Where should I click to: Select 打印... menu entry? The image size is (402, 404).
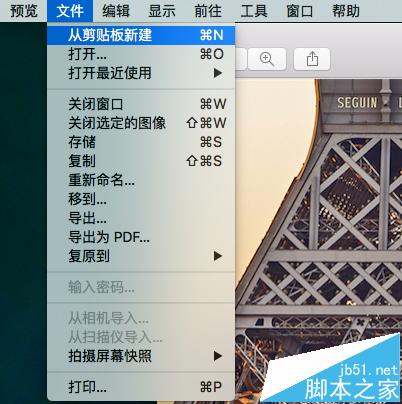tap(141, 387)
